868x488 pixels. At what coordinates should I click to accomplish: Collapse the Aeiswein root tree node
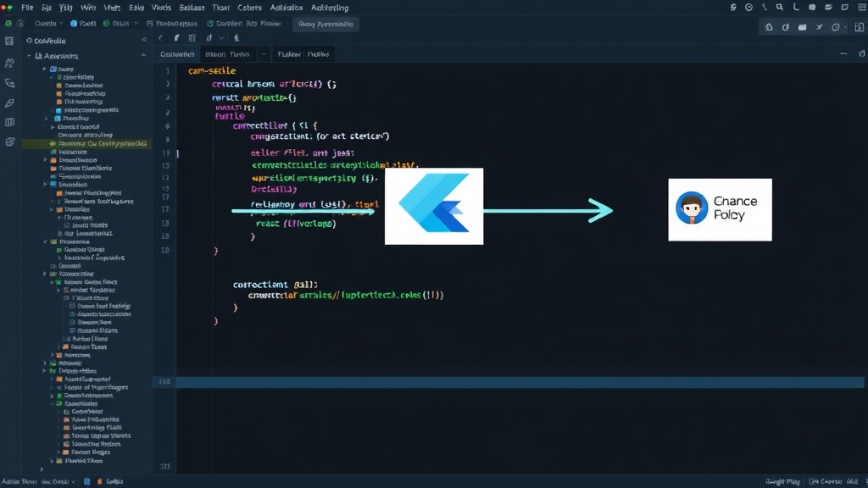(x=29, y=56)
